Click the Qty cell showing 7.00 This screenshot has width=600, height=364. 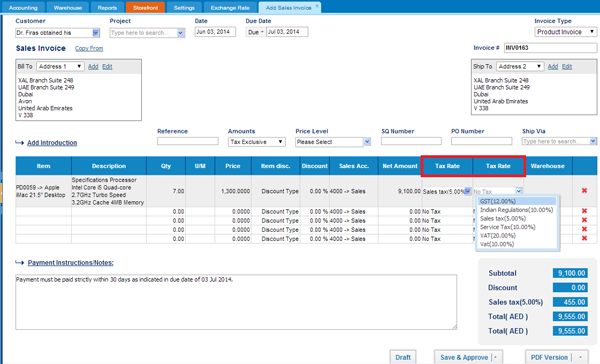(166, 191)
